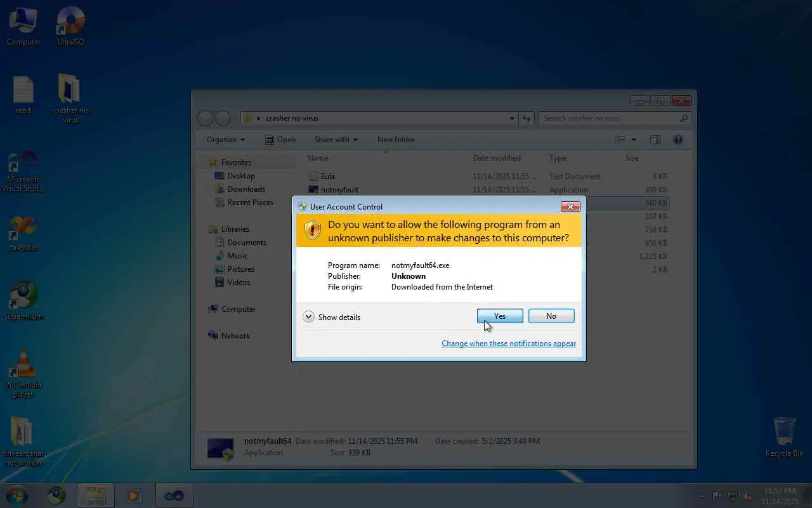This screenshot has width=812, height=508.
Task: Expand Show details in the UAC dialog
Action: pos(332,317)
